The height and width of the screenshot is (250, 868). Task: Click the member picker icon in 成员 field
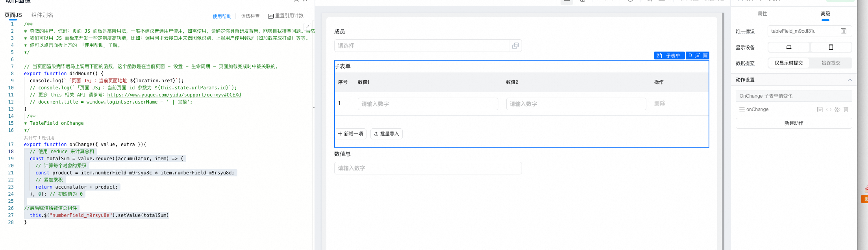tap(515, 46)
